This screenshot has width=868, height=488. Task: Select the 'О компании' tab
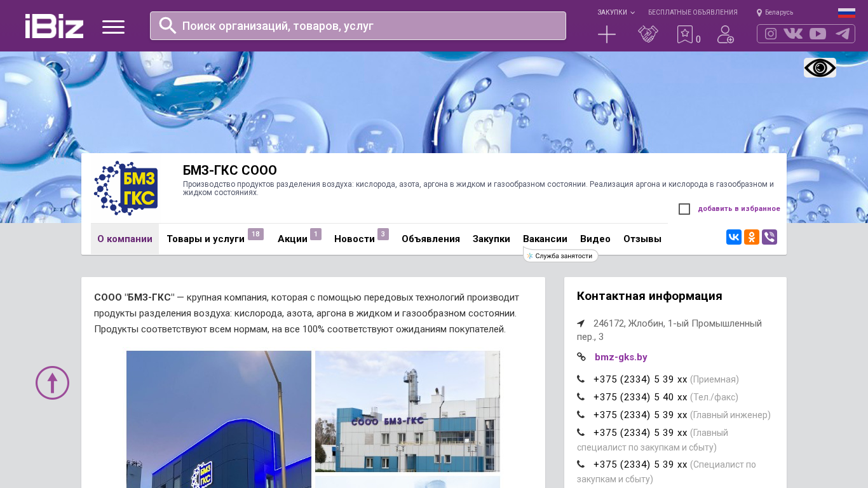[125, 239]
